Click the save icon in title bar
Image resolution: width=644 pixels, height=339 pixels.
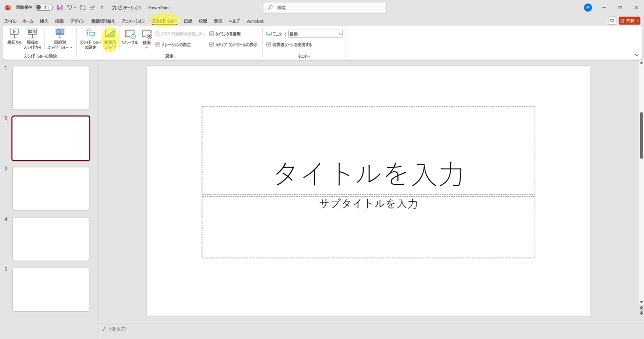(60, 7)
